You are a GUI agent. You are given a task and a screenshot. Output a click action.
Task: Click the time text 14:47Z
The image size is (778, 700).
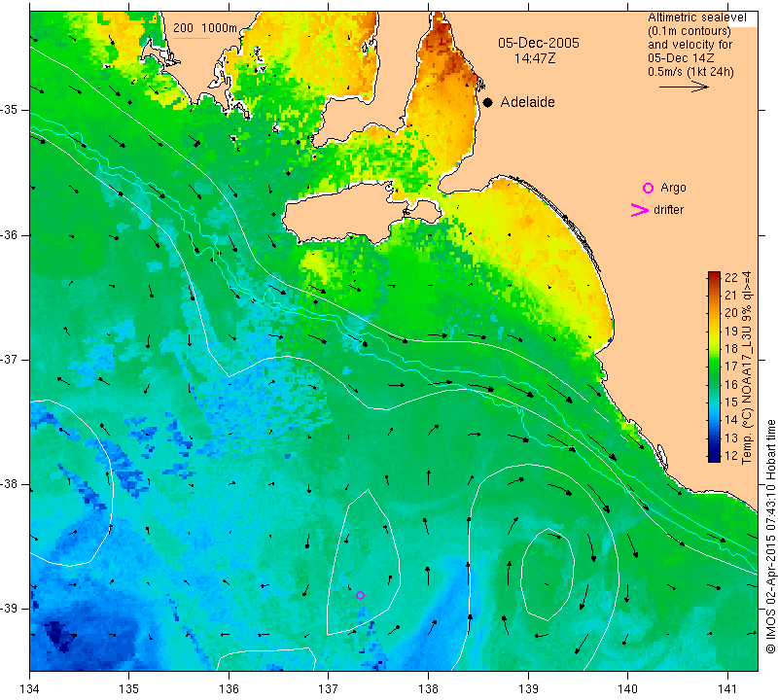[x=535, y=58]
